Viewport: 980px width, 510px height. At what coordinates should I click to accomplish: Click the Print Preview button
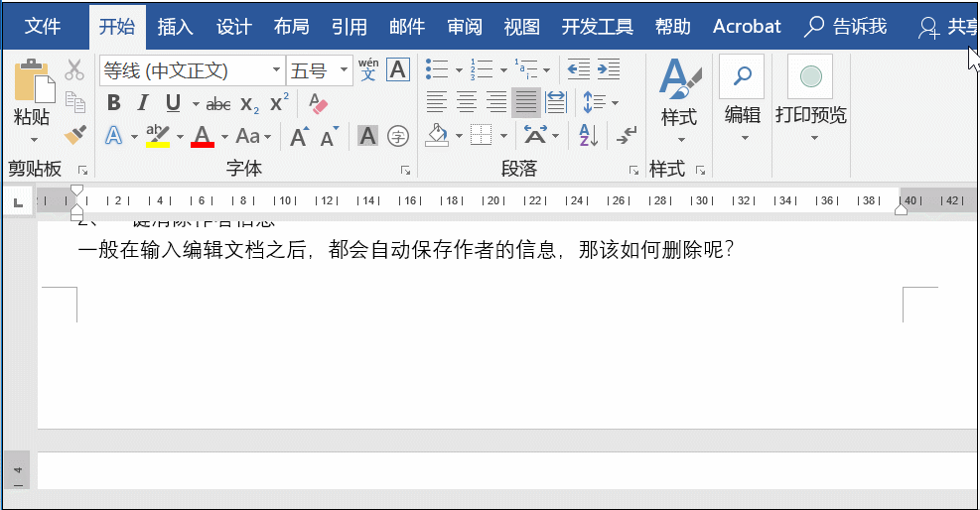[810, 99]
